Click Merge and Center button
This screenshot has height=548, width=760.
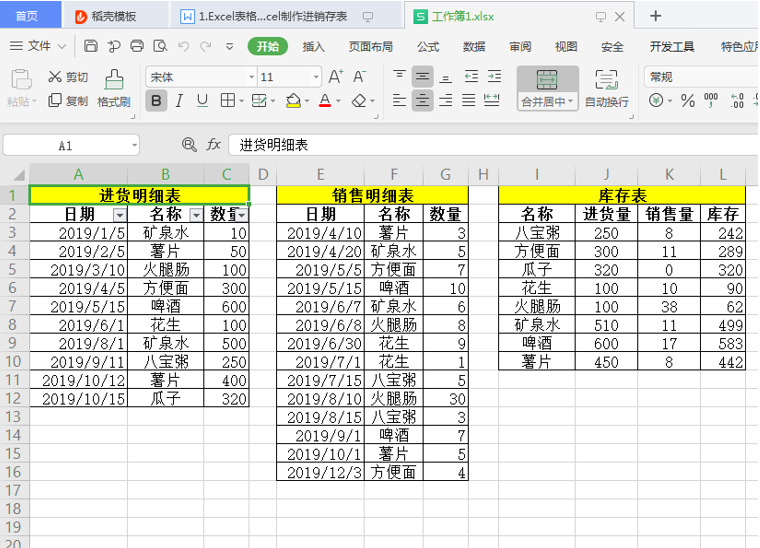tap(547, 89)
